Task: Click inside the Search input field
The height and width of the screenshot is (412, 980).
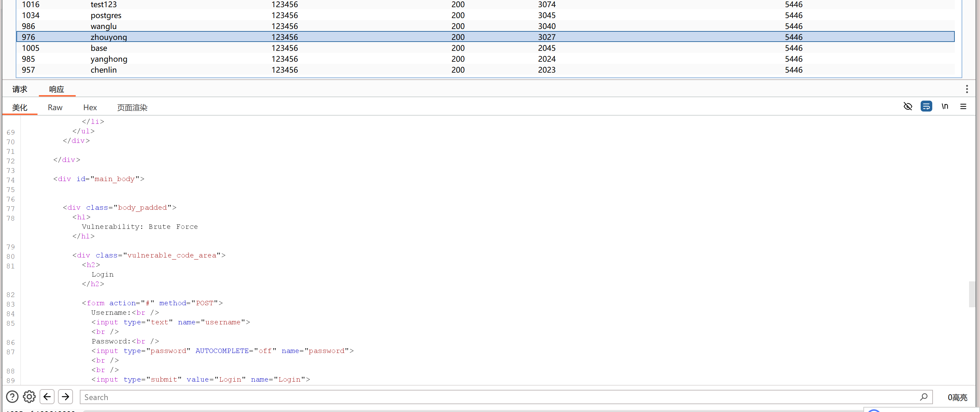Action: click(x=494, y=397)
